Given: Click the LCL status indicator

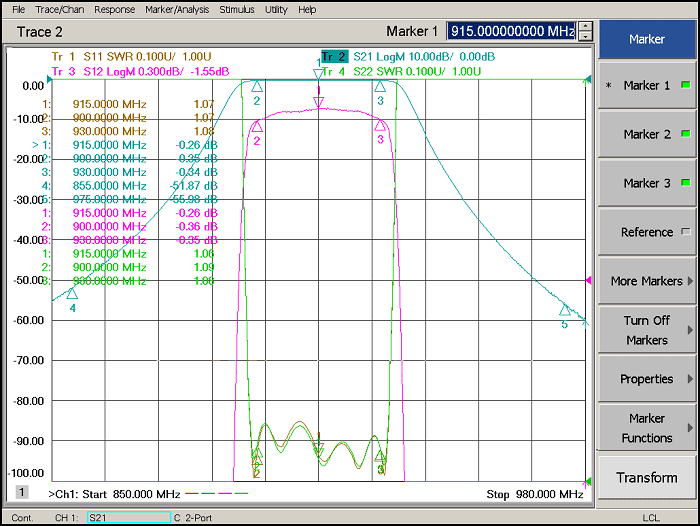Looking at the screenshot, I should point(651,518).
